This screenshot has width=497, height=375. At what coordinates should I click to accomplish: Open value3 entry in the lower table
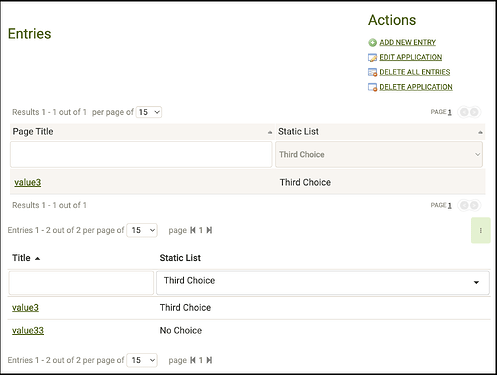tap(25, 308)
